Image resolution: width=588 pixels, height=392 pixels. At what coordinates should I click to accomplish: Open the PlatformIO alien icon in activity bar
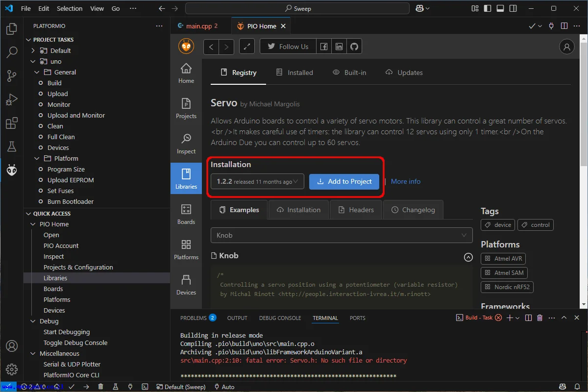point(12,170)
